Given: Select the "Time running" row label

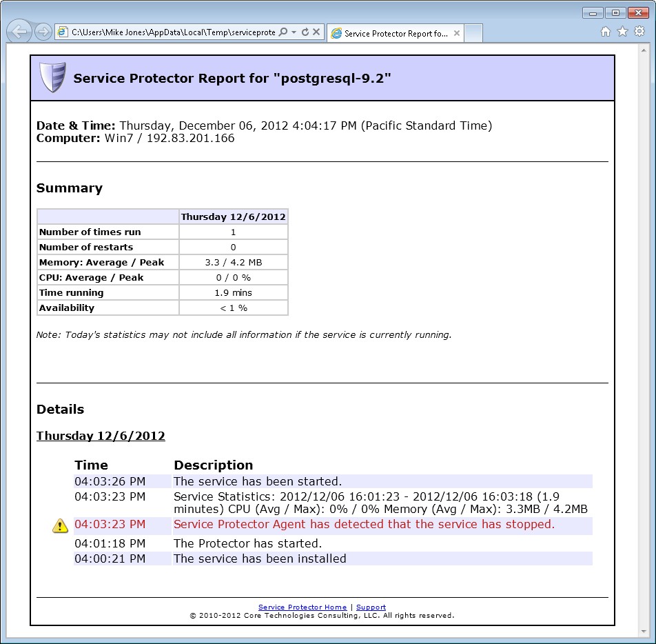Looking at the screenshot, I should (71, 292).
